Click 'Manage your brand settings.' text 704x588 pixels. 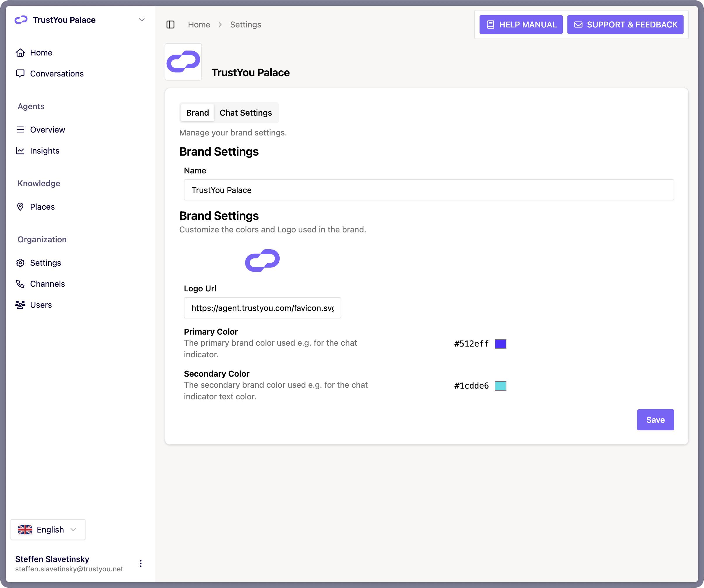233,133
